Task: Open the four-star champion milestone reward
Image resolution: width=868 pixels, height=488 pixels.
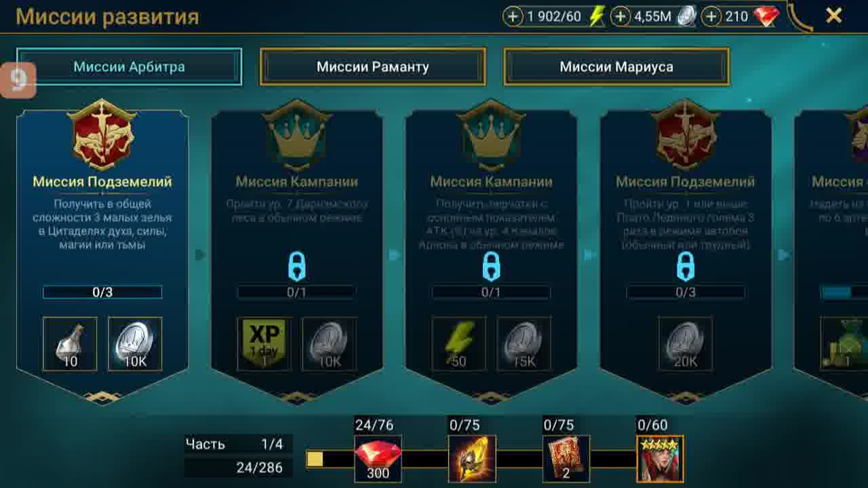Action: click(660, 459)
